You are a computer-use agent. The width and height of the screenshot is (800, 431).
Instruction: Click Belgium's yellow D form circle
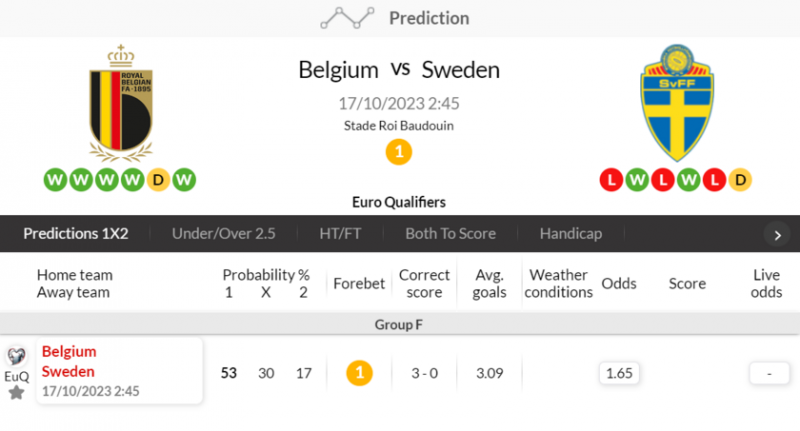pyautogui.click(x=158, y=180)
